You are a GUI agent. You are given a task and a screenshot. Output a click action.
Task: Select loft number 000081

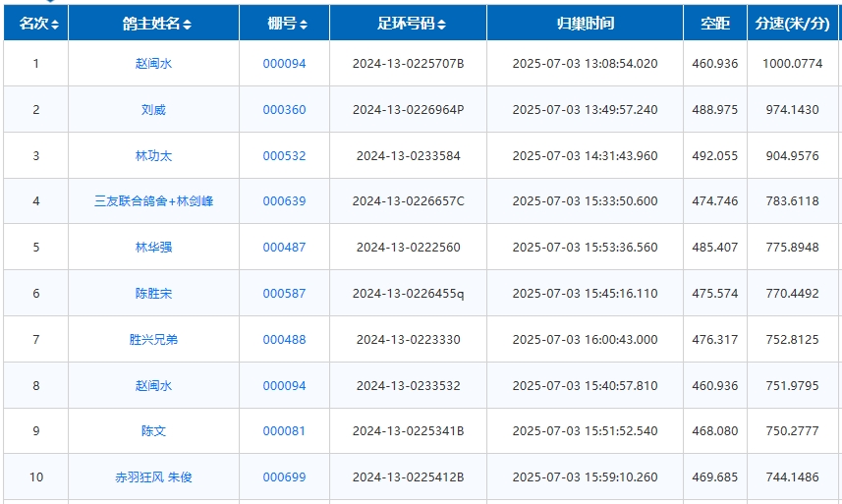click(284, 431)
